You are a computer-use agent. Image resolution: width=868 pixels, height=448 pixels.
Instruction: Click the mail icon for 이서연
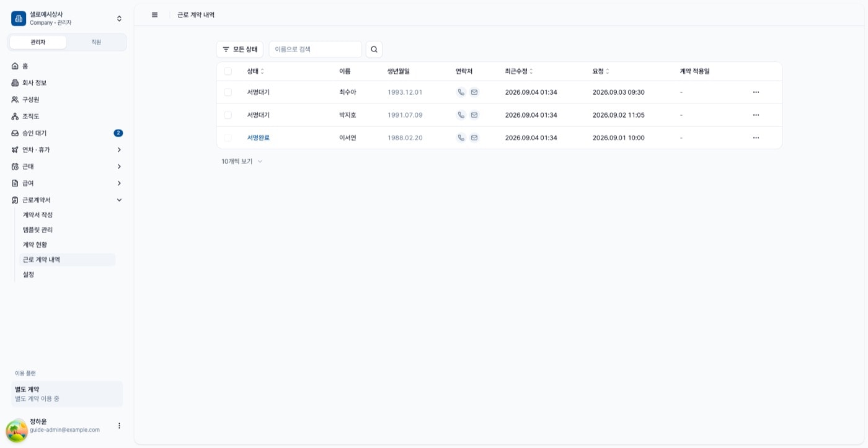pyautogui.click(x=474, y=138)
